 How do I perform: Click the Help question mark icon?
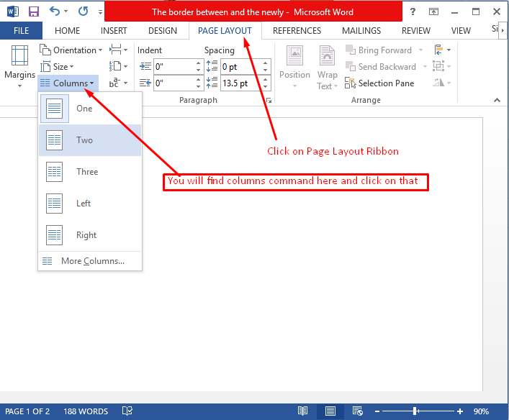click(x=413, y=12)
